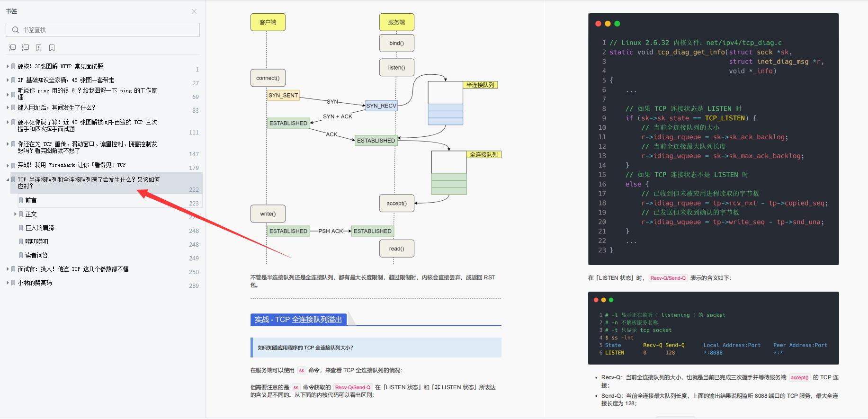Screen dimensions: 868x419
Task: Expand the 键入网址后 bookmark
Action: [8, 108]
